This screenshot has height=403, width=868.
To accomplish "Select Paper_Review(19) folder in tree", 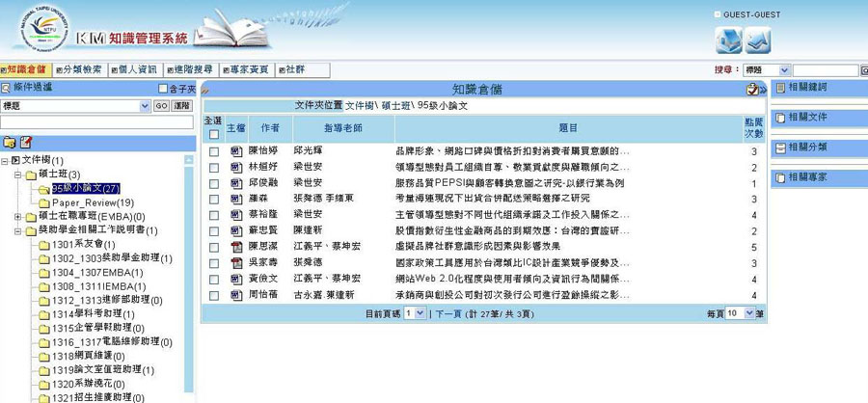I will [x=92, y=203].
